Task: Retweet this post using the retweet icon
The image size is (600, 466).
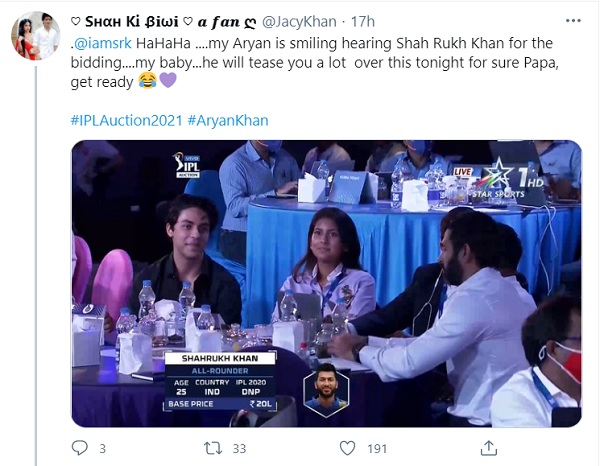Action: pos(213,448)
